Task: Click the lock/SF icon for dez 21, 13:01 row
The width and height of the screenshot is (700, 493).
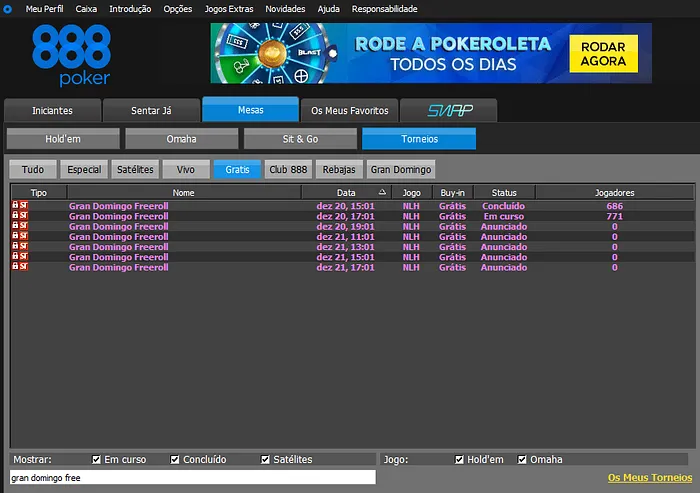Action: 20,246
